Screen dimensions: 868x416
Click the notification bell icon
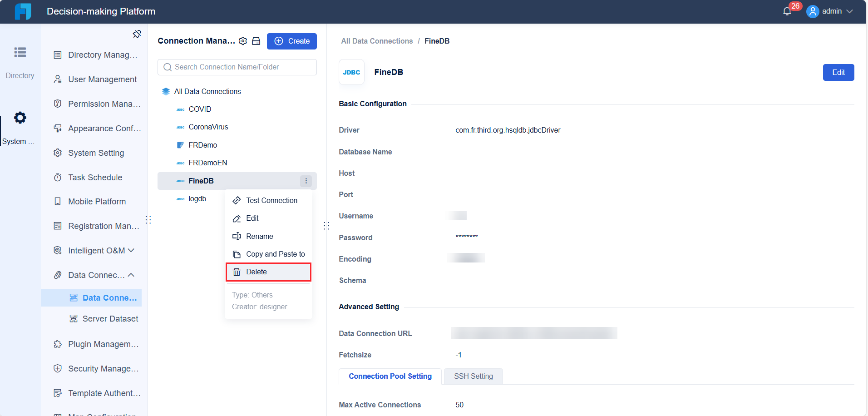click(787, 11)
